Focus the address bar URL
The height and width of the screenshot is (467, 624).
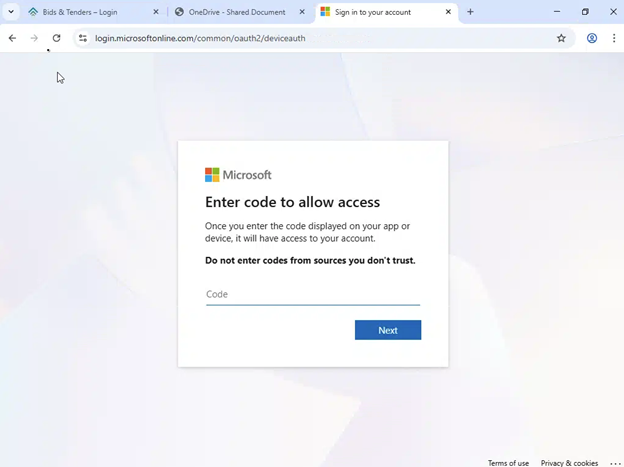(200, 38)
